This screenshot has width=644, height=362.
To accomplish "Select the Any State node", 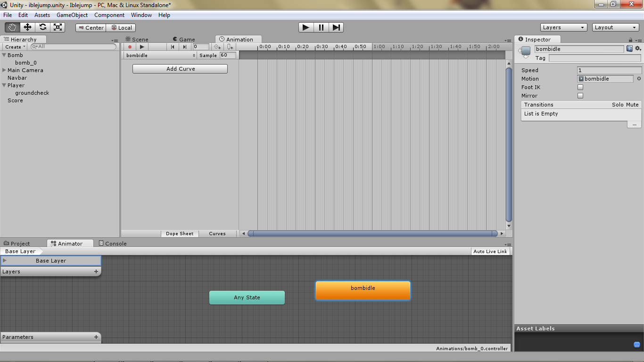I will [247, 297].
